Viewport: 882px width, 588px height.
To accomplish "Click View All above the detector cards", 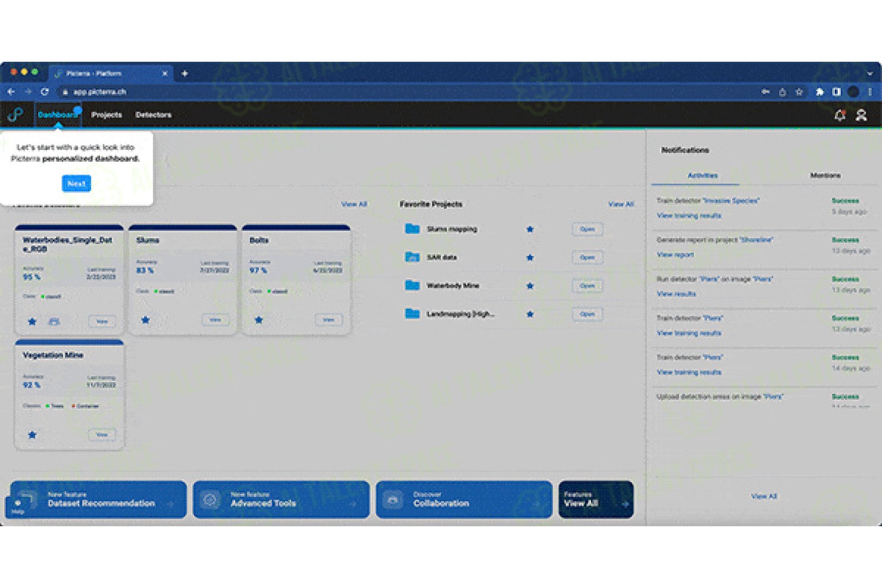I will tap(354, 204).
